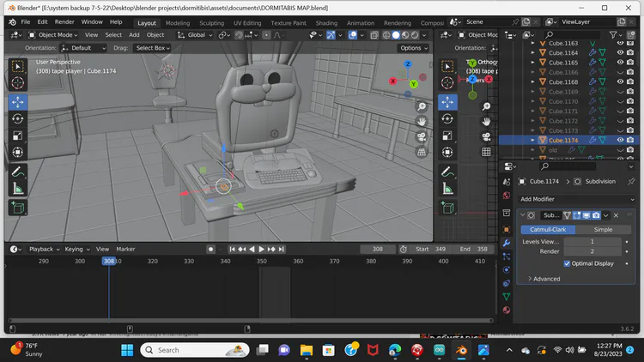The image size is (644, 362).
Task: Activate the Annotate pencil tool in User Perspective viewport
Action: pyautogui.click(x=18, y=172)
